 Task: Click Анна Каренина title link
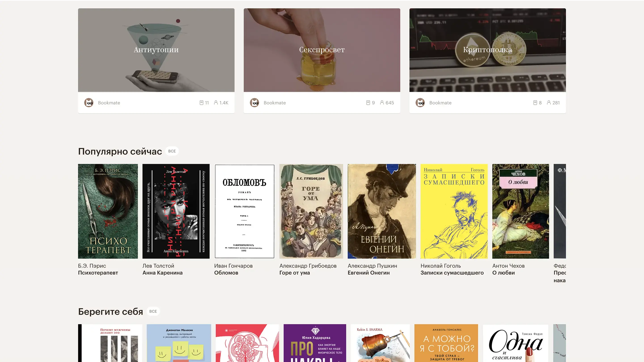(163, 273)
